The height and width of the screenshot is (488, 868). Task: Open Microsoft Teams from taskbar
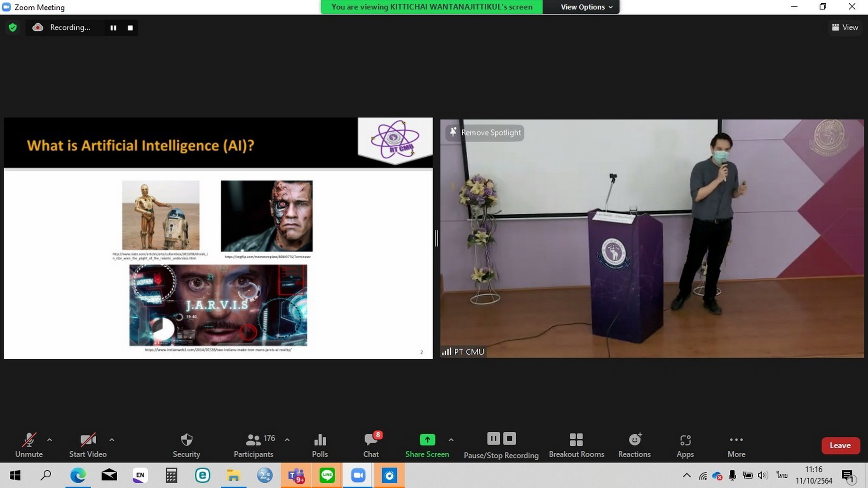(x=296, y=475)
